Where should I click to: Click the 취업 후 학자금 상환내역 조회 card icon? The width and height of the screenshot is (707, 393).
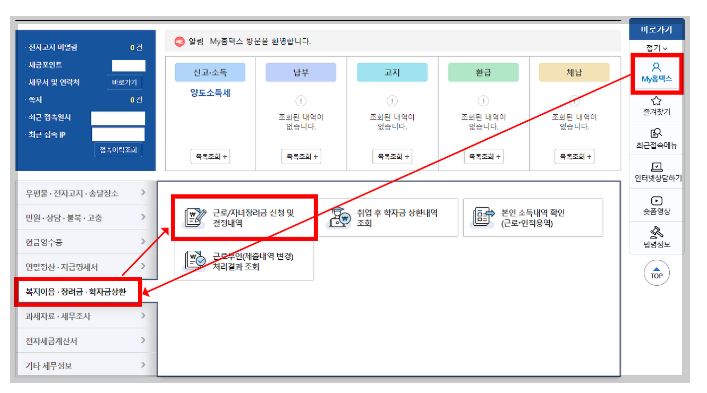pos(340,217)
